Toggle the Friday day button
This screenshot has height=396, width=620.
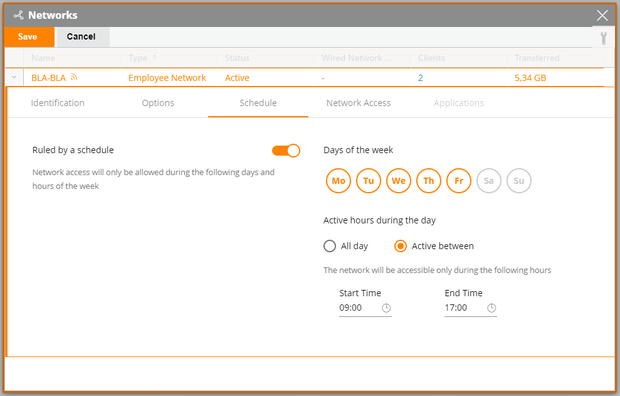[459, 181]
